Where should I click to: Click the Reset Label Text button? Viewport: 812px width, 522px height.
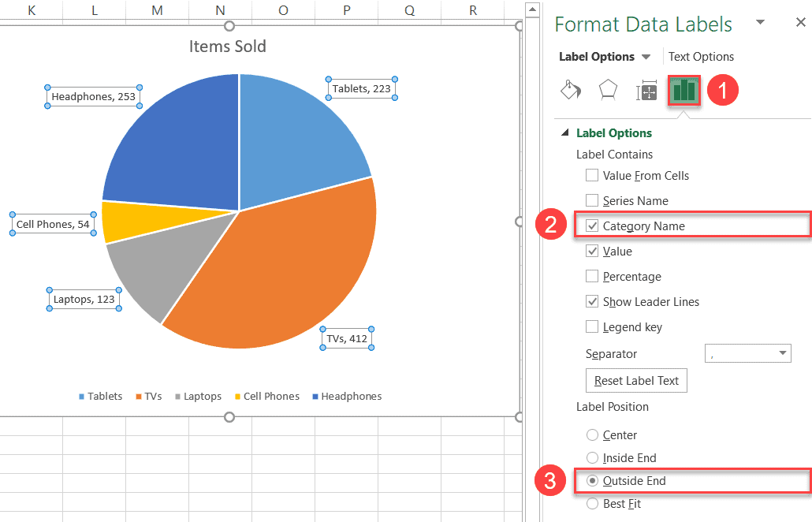(635, 380)
